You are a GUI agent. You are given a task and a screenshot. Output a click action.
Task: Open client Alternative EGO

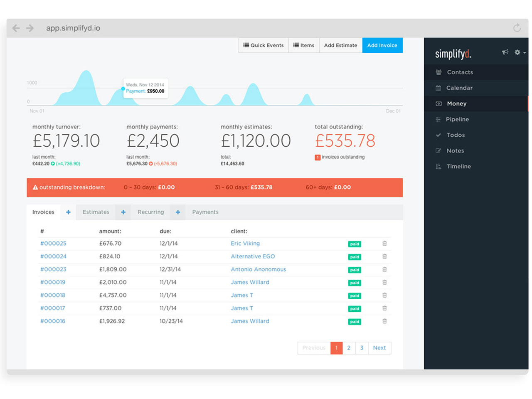tap(253, 256)
